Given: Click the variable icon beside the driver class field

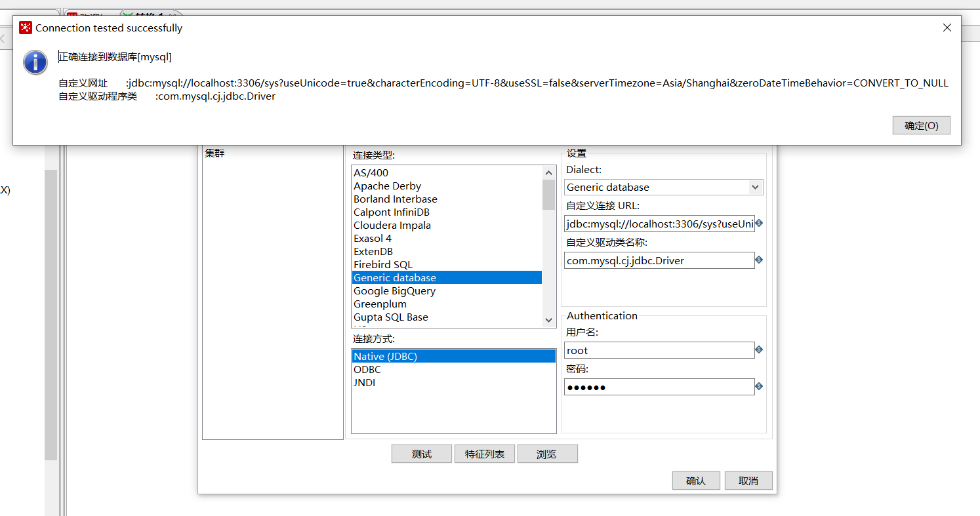Looking at the screenshot, I should coord(759,260).
